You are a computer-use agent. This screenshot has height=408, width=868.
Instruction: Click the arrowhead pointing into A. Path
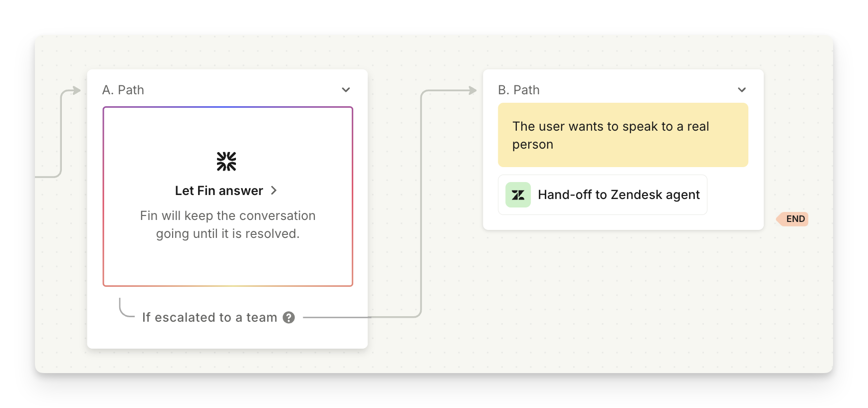pos(76,90)
